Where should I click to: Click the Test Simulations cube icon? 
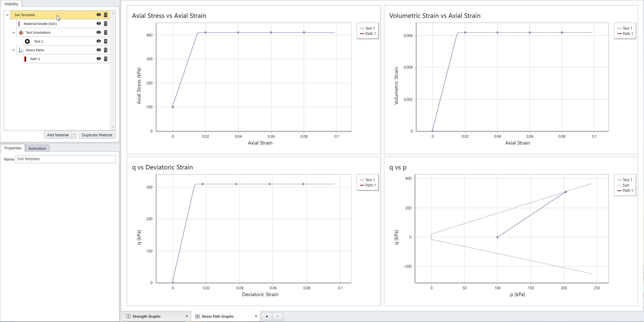click(21, 32)
